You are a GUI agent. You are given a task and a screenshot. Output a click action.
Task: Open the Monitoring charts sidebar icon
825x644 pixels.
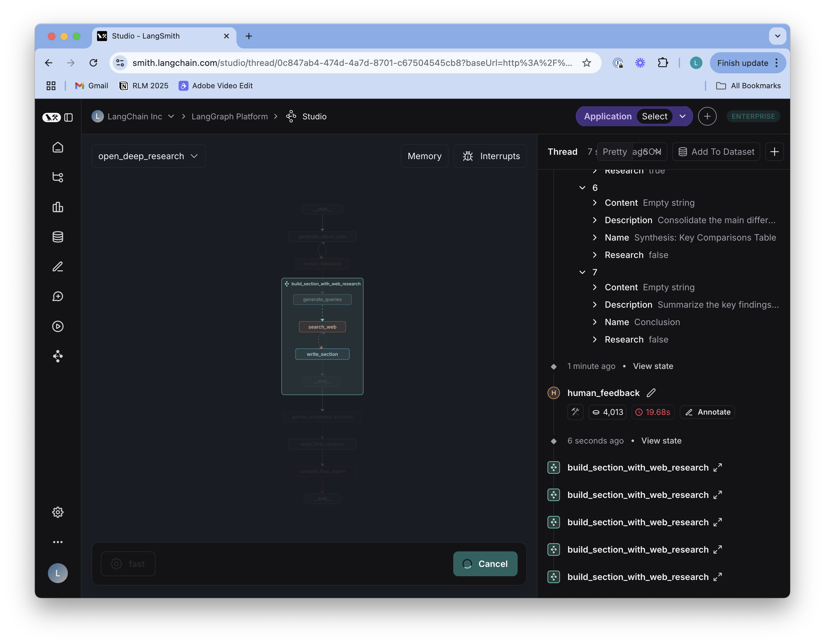tap(58, 207)
